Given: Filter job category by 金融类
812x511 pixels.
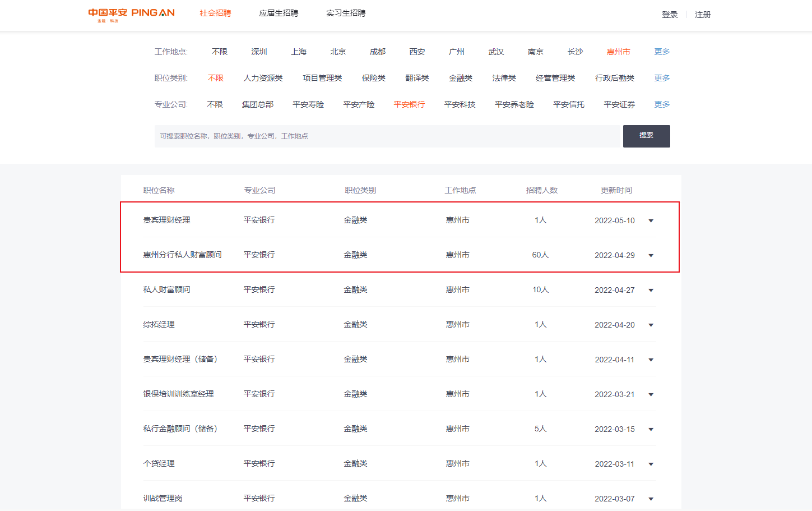Looking at the screenshot, I should coord(461,78).
